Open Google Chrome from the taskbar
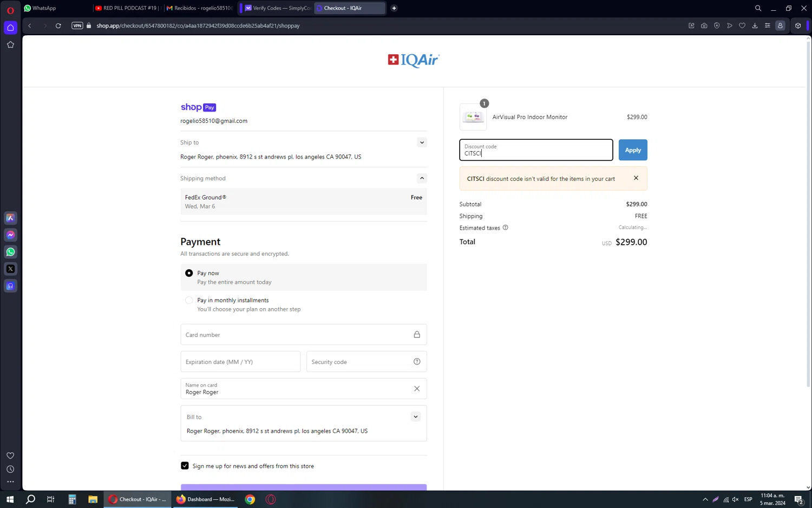The width and height of the screenshot is (812, 508). pos(250,499)
